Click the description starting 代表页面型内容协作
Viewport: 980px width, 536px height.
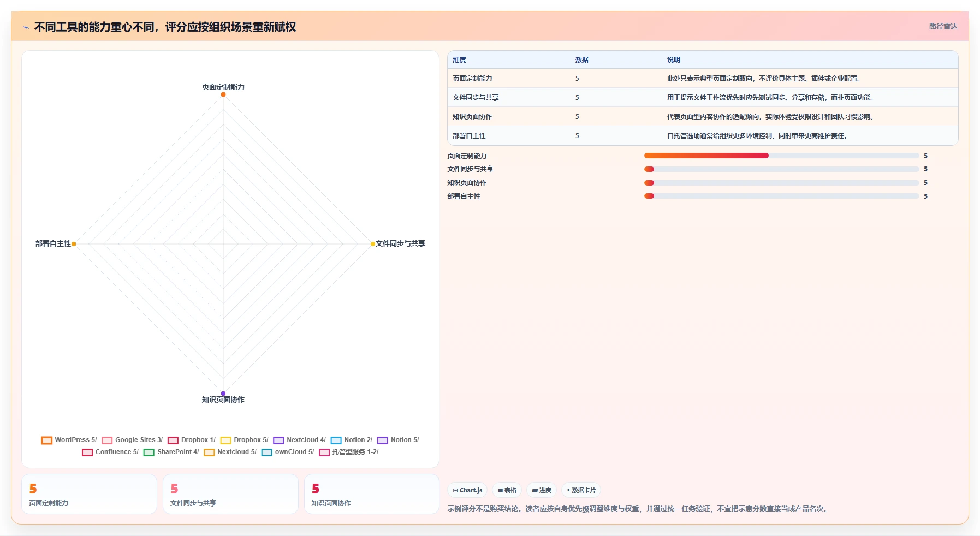[771, 117]
